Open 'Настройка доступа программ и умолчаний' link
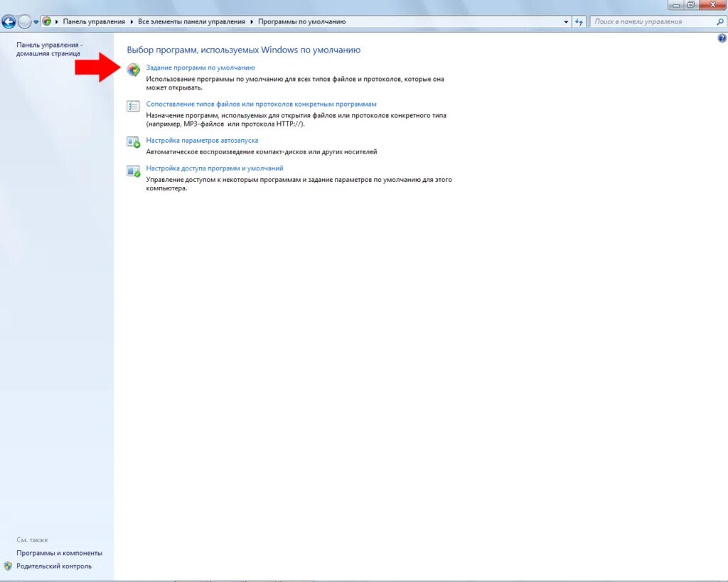The image size is (728, 582). [215, 168]
